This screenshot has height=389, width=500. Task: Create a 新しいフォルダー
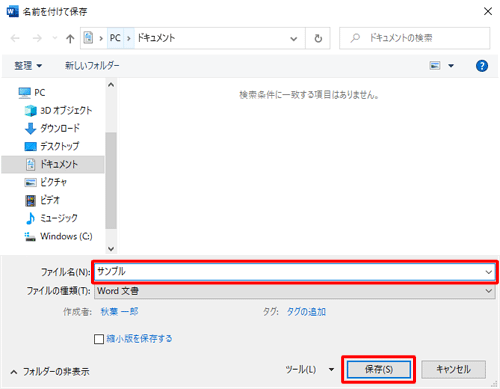tap(92, 65)
